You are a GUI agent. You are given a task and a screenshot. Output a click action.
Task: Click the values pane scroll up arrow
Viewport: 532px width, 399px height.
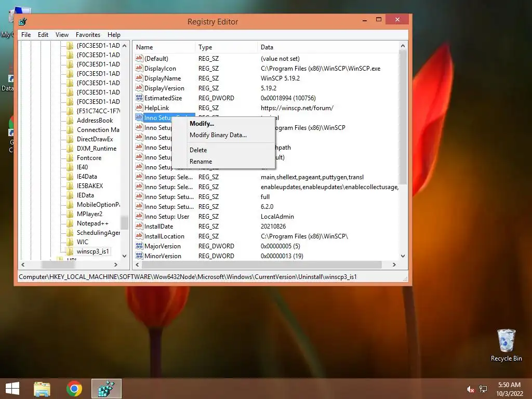coord(403,46)
